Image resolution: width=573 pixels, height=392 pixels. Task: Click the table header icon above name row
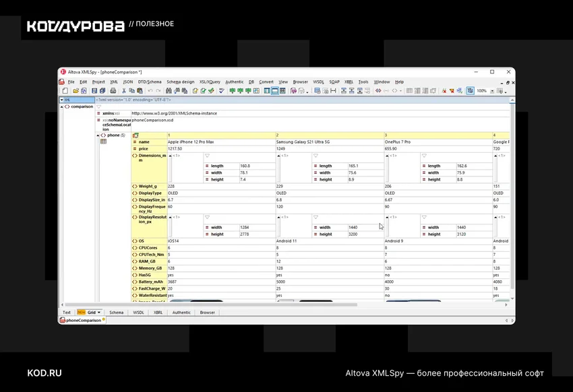(135, 135)
